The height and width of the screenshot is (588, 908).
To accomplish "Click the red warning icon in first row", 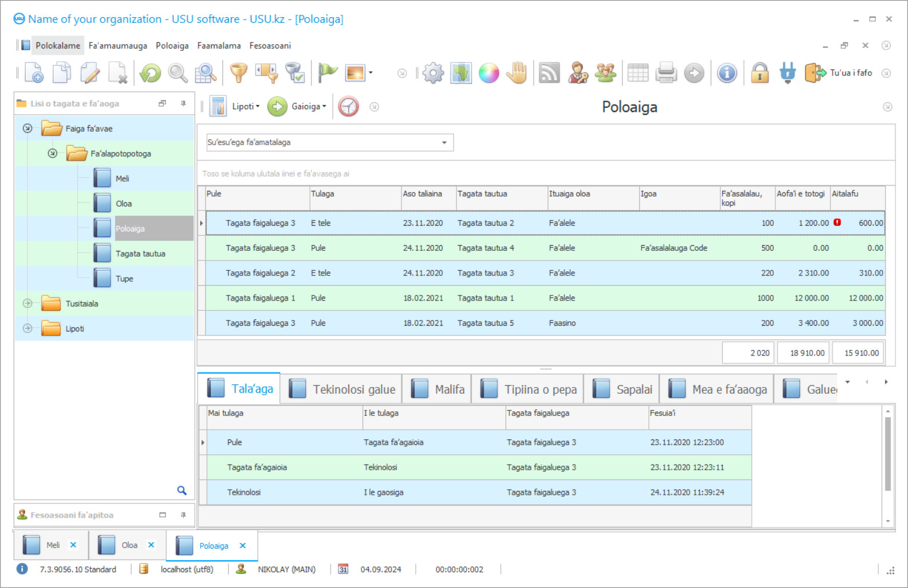I will coord(837,222).
